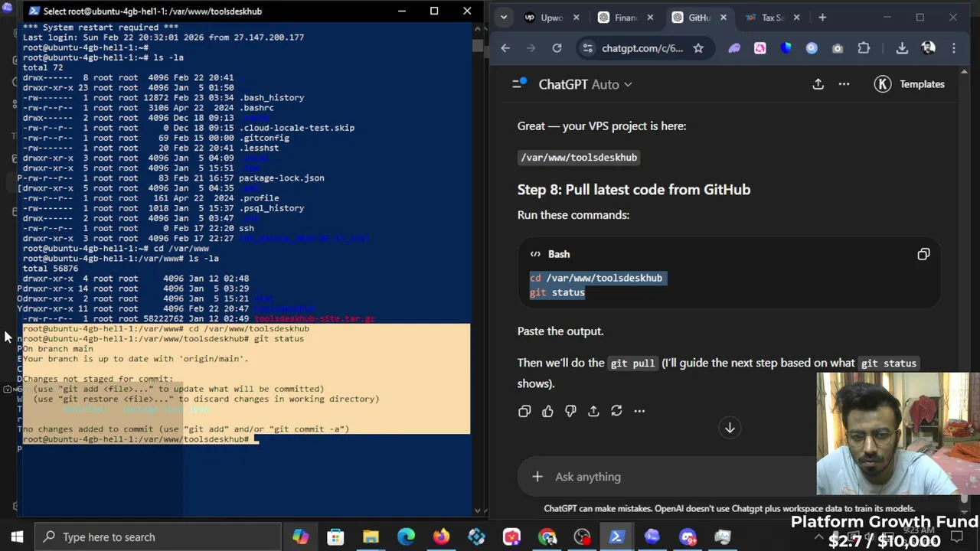Open Chrome downloads

pyautogui.click(x=902, y=48)
